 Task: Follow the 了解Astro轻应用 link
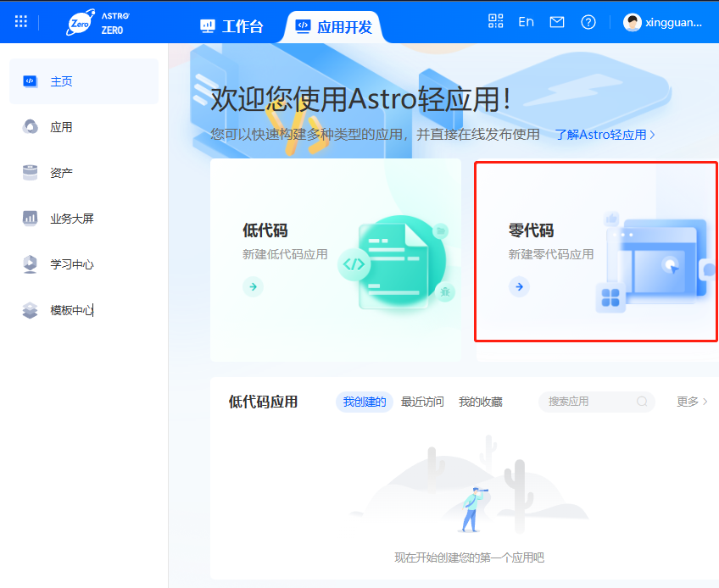(605, 135)
